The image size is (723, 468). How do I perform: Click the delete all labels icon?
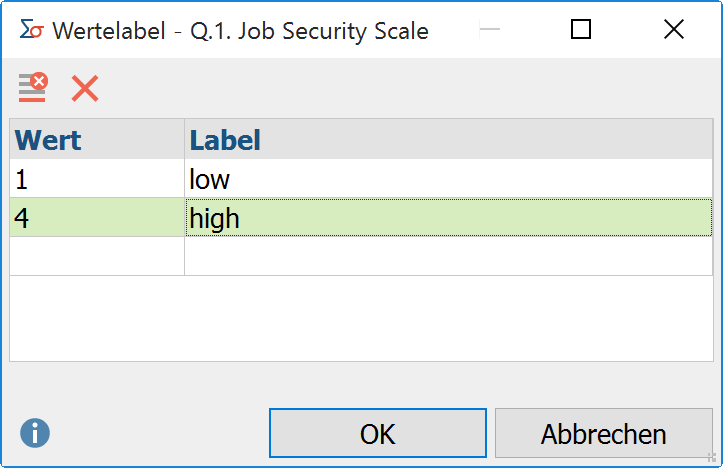click(x=33, y=87)
